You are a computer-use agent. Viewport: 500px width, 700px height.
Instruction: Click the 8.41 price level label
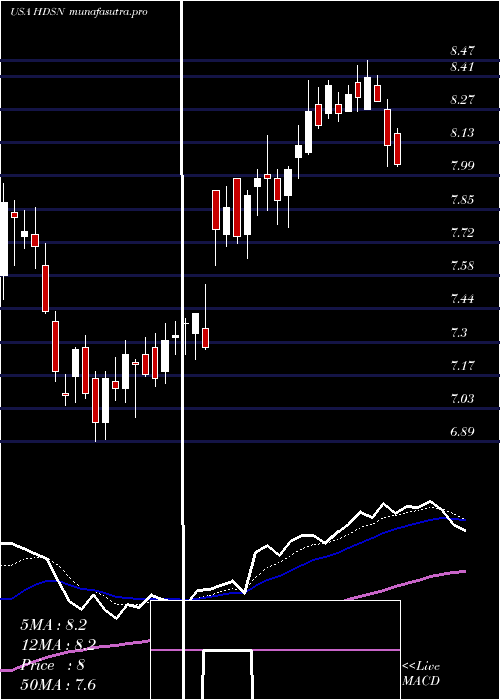tap(462, 67)
